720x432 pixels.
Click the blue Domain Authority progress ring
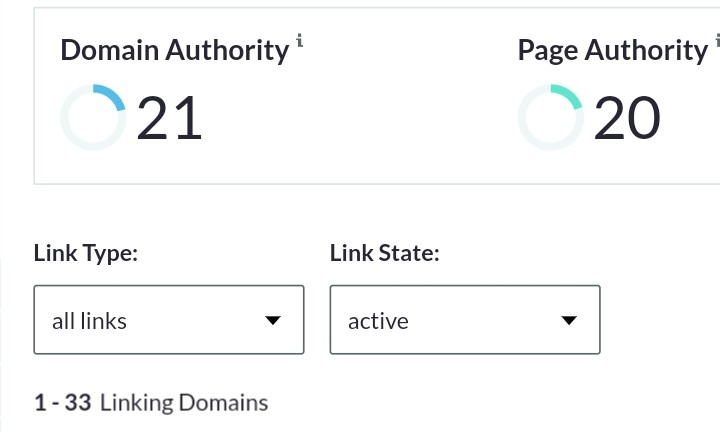tap(93, 118)
